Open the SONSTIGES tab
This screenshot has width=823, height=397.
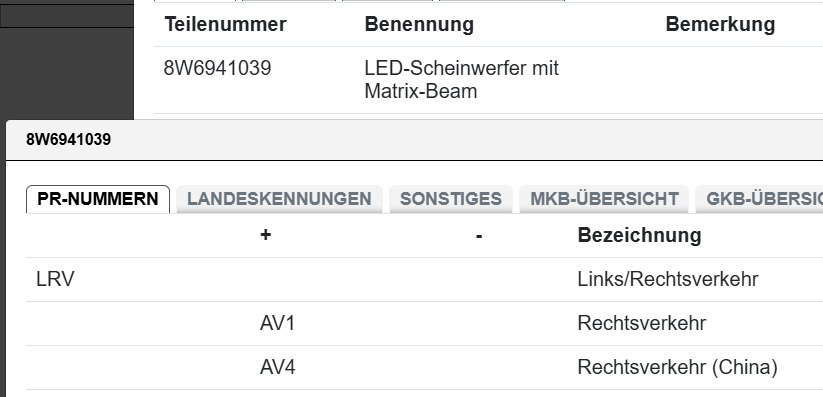click(451, 199)
